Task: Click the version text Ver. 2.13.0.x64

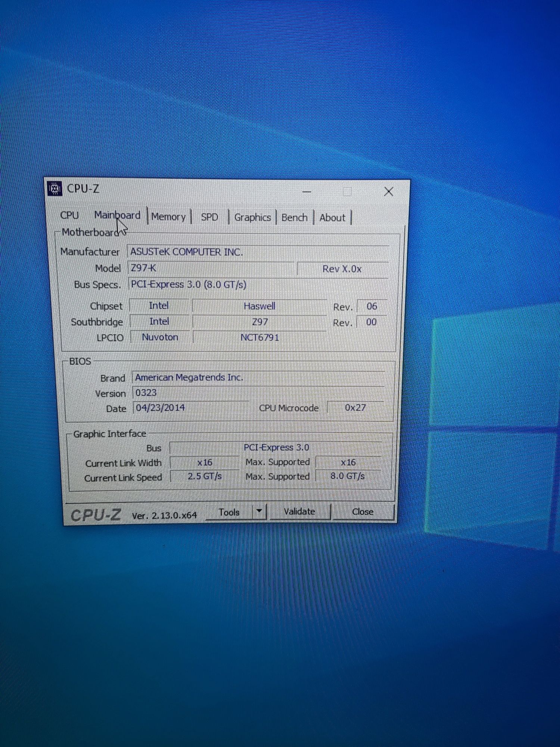Action: coord(164,515)
